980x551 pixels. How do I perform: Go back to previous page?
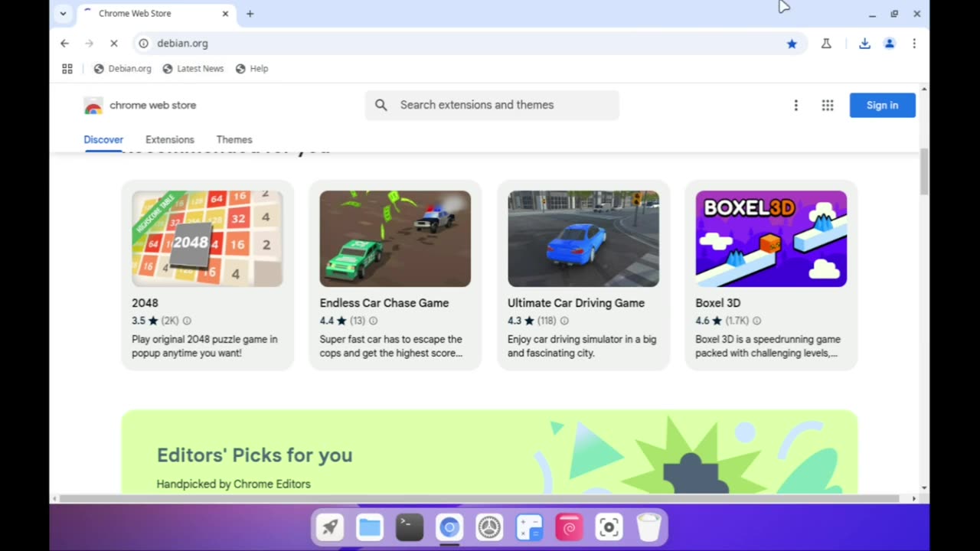click(64, 44)
